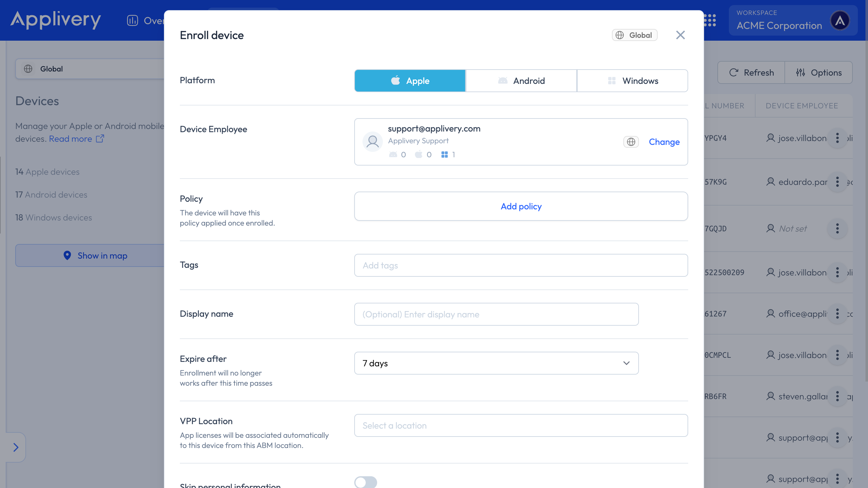Image resolution: width=868 pixels, height=488 pixels.
Task: Select Android platform option
Action: tap(521, 81)
